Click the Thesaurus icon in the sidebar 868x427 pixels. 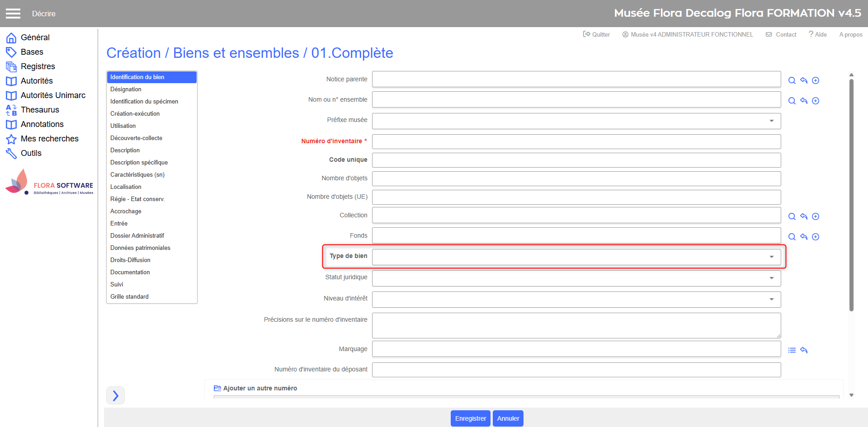(x=11, y=110)
